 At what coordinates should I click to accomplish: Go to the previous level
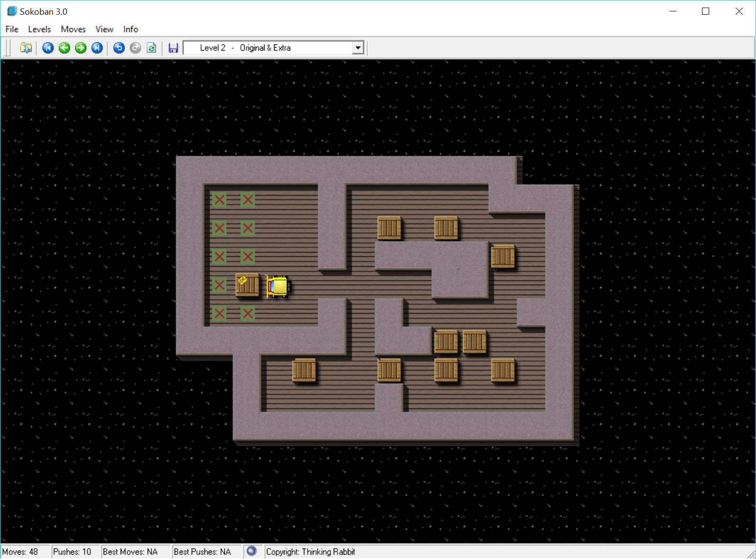coord(64,48)
